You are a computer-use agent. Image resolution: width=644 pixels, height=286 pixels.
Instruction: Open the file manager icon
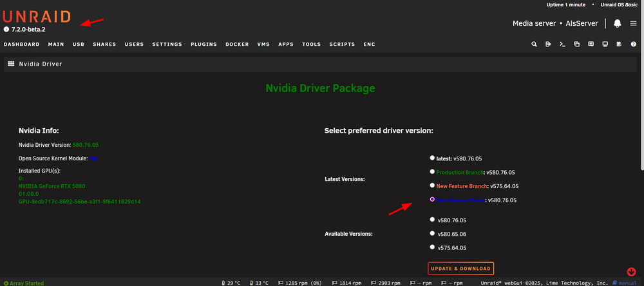[x=576, y=44]
